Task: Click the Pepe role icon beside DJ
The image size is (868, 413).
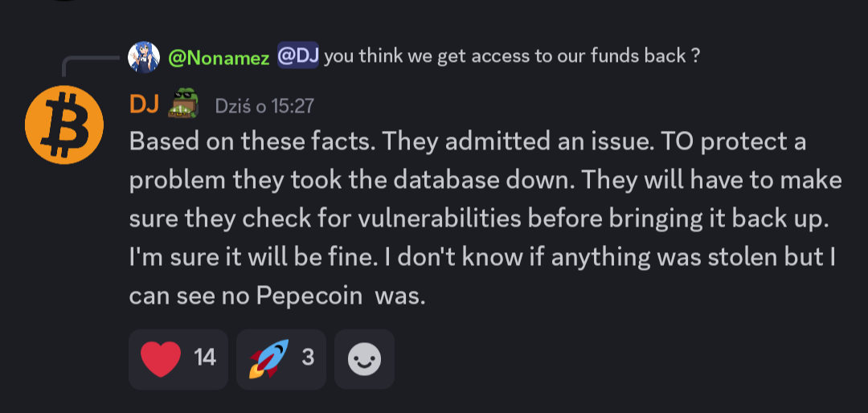Action: (x=182, y=104)
